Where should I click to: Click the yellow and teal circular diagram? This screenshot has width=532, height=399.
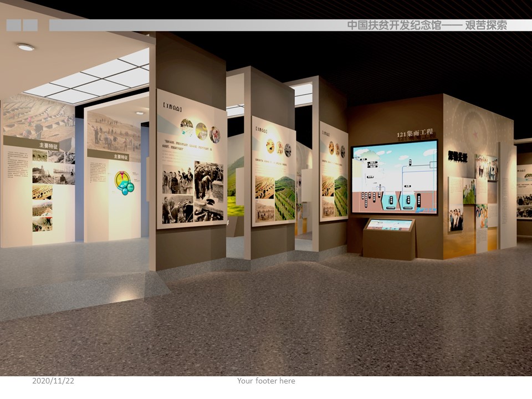pyautogui.click(x=124, y=182)
